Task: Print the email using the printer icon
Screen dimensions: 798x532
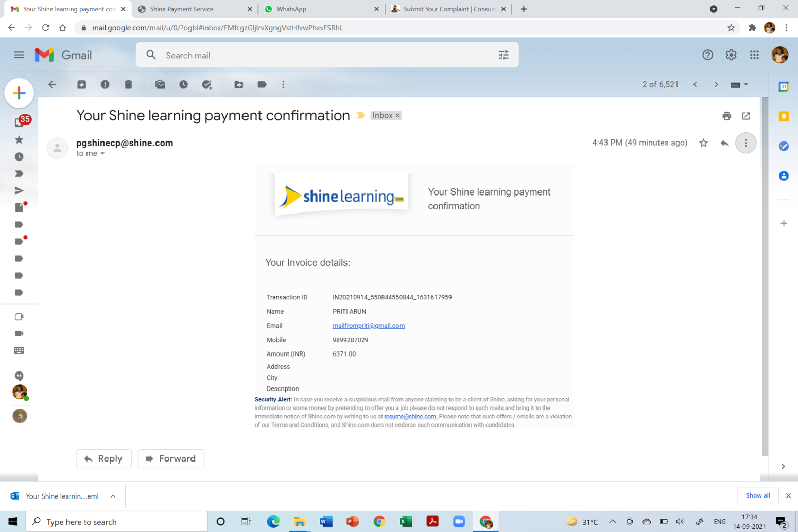Action: pyautogui.click(x=726, y=116)
